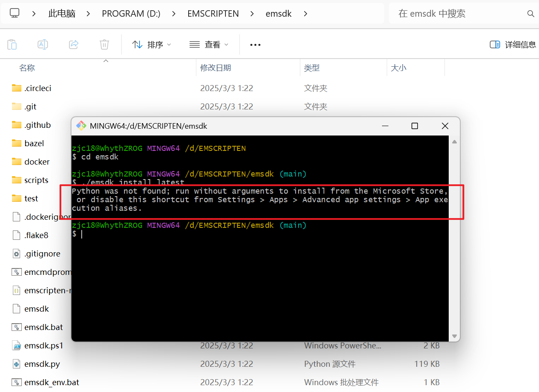Image resolution: width=539 pixels, height=392 pixels.
Task: Click the MINGW64 title bar icon
Action: (x=81, y=126)
